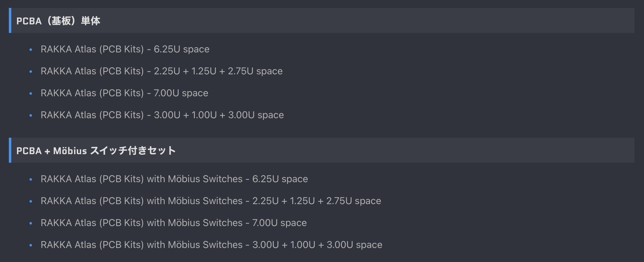The width and height of the screenshot is (644, 262).
Task: Click bullet beside PCB Kits 3.00U + 1.00U + 3.00U
Action: tap(30, 115)
